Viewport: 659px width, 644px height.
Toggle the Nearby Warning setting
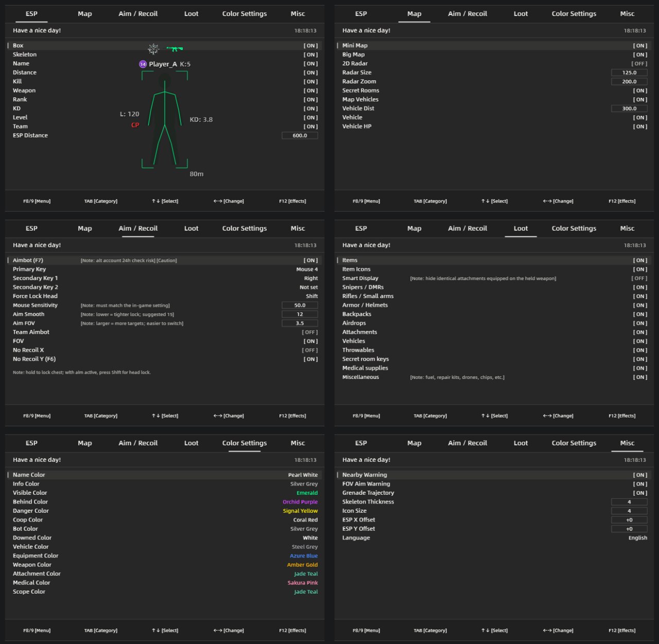(x=640, y=475)
